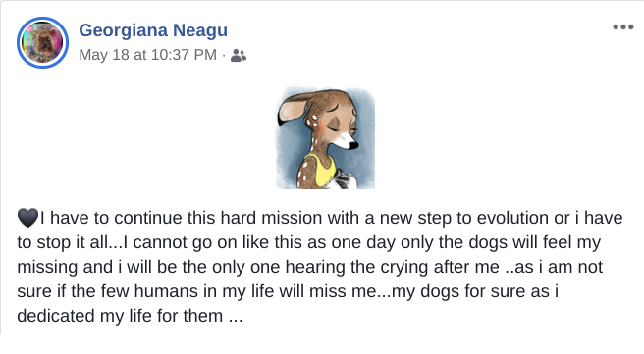Click the line starting "to stop it all"
Screen dimensions: 644x354
(x=309, y=242)
